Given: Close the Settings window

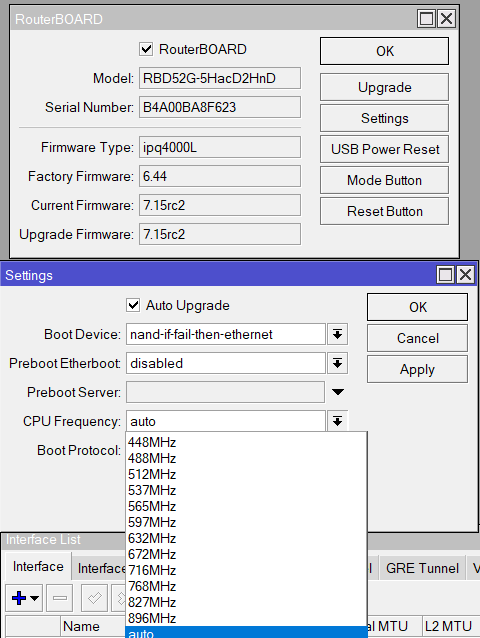Looking at the screenshot, I should point(466,275).
